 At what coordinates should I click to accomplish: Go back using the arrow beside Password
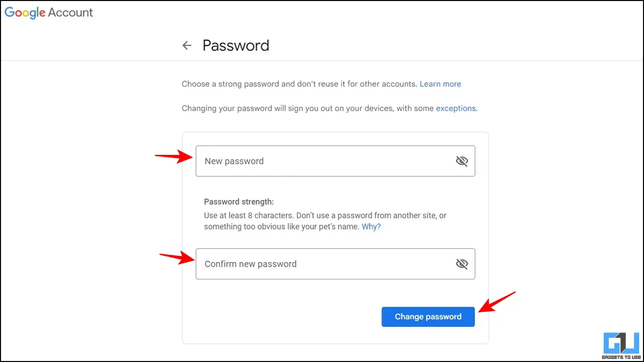click(187, 46)
